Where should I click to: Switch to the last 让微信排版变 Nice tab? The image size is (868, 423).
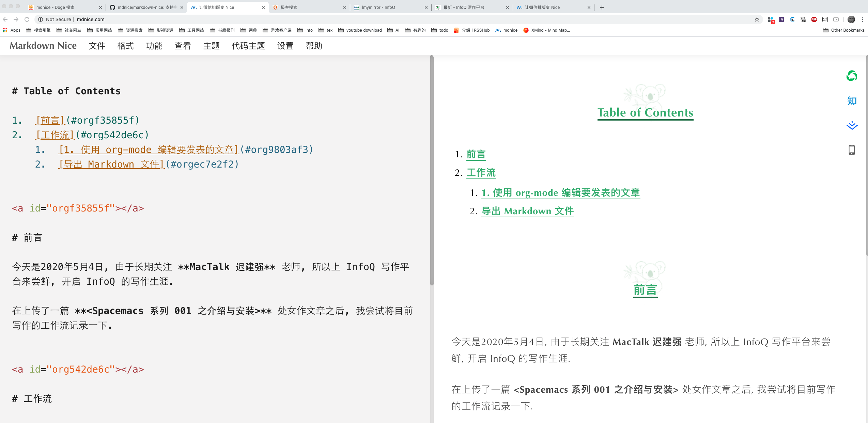[x=553, y=7]
